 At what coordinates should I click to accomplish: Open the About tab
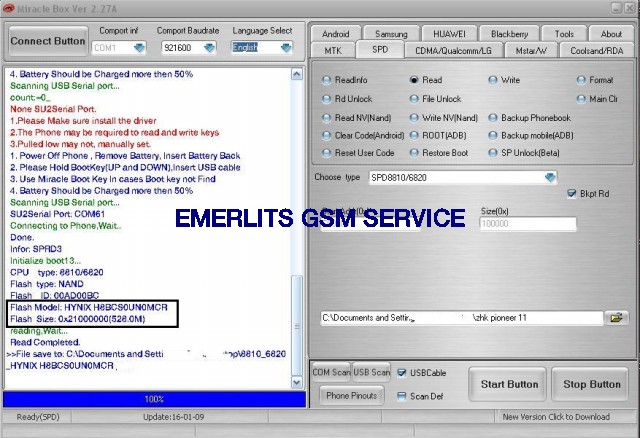click(611, 34)
